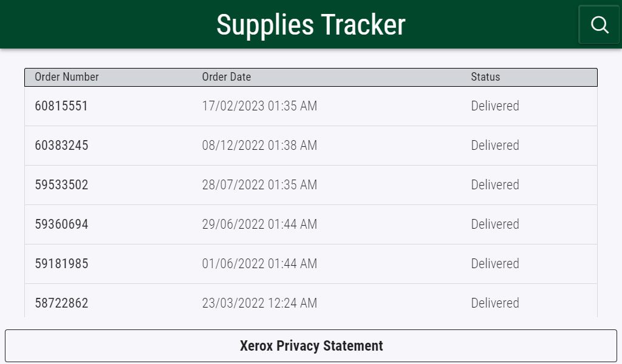The height and width of the screenshot is (364, 622).
Task: Click the date 01/06/2022 01:44 AM
Action: (x=259, y=263)
